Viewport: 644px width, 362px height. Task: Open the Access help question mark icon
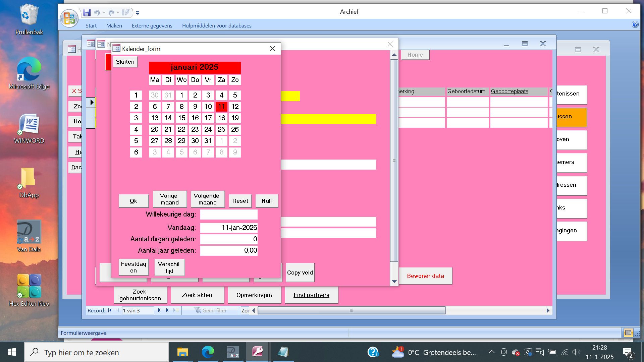point(635,24)
